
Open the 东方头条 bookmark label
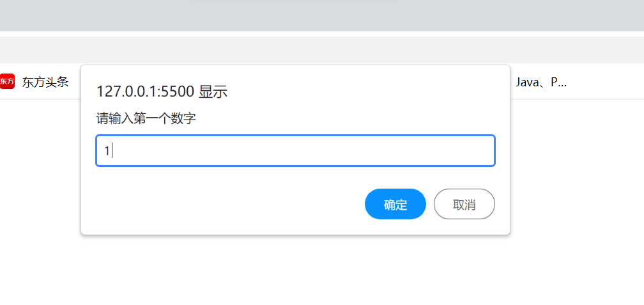click(x=45, y=82)
